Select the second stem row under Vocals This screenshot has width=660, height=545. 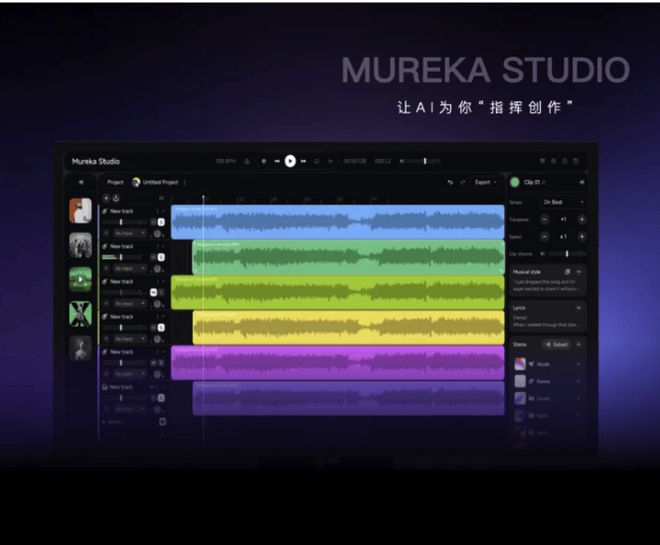pos(548,381)
